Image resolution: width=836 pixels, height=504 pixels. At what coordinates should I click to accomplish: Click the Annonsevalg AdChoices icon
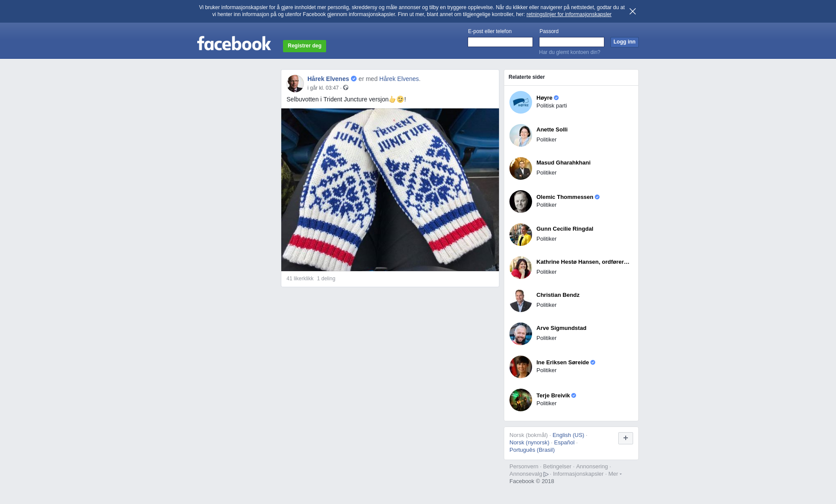(x=546, y=474)
